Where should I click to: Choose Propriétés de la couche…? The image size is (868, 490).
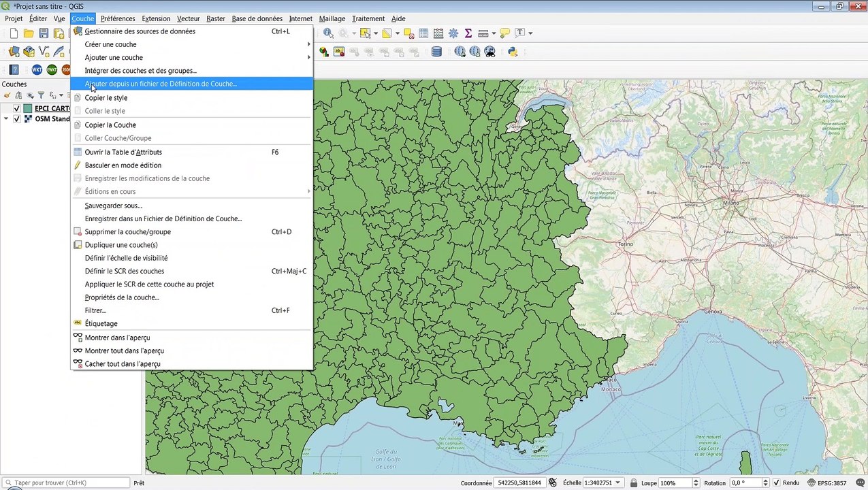coord(191,297)
